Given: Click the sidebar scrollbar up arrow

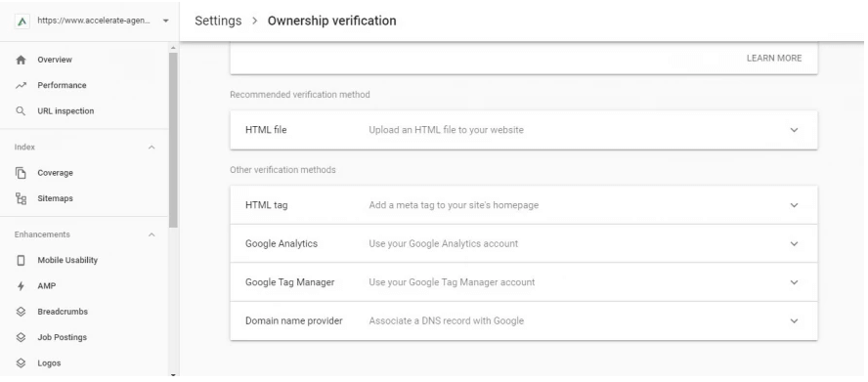Looking at the screenshot, I should [x=173, y=49].
